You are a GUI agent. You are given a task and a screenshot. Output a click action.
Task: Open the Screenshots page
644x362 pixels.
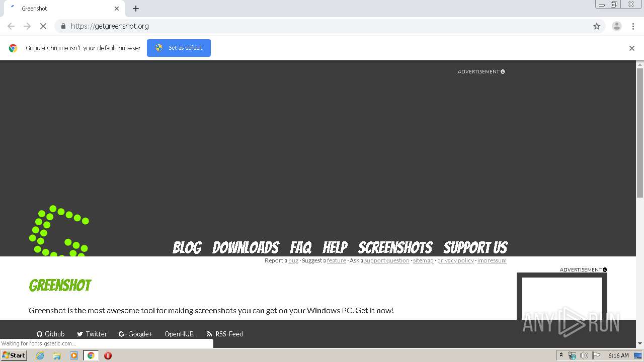point(395,247)
